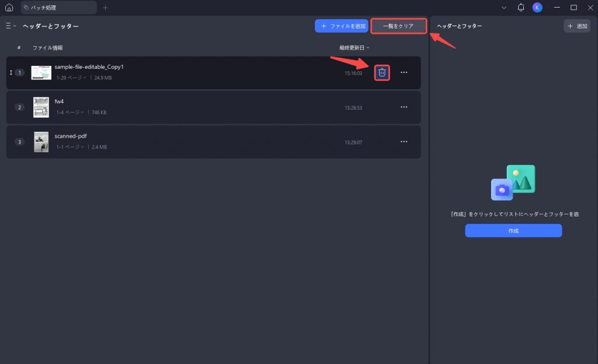This screenshot has height=364, width=598.
Task: Open more options for fw4 file
Action: pos(404,107)
